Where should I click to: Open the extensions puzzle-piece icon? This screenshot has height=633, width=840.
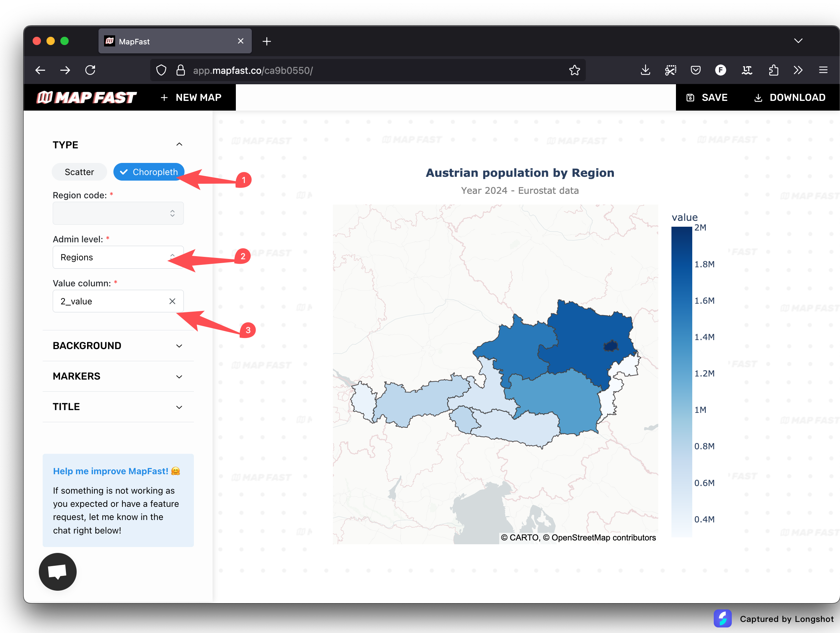coord(773,70)
